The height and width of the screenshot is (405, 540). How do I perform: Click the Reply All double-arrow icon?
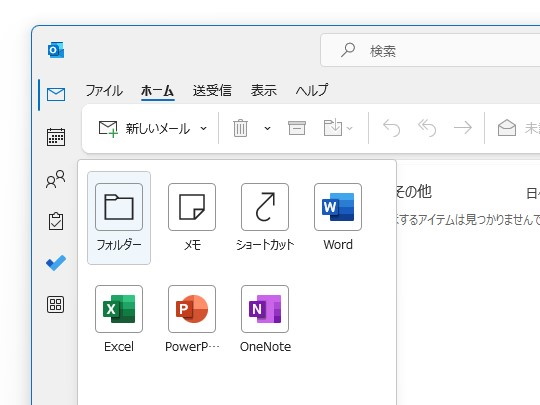coord(427,128)
